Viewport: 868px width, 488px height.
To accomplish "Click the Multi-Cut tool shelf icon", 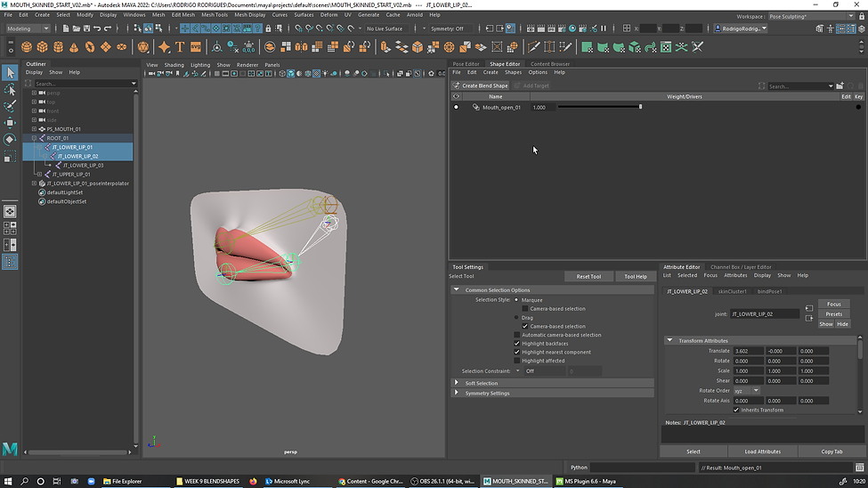I will (x=533, y=47).
